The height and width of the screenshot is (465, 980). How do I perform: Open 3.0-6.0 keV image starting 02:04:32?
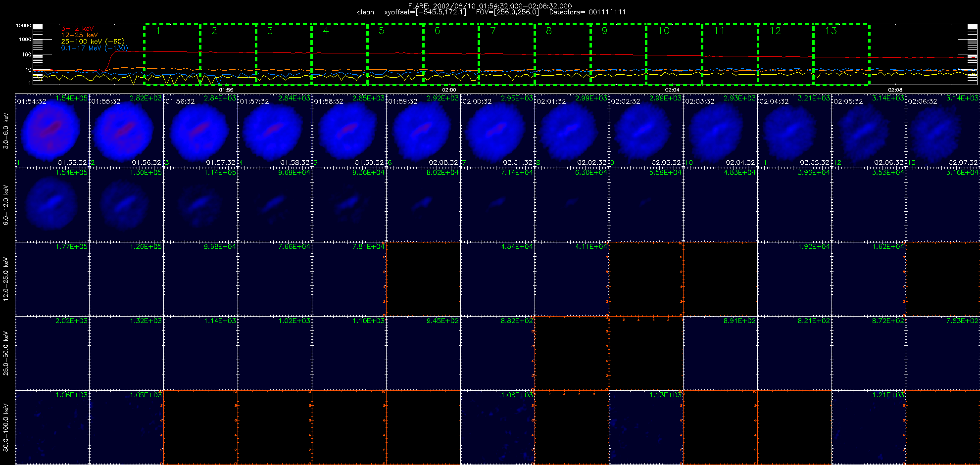794,131
